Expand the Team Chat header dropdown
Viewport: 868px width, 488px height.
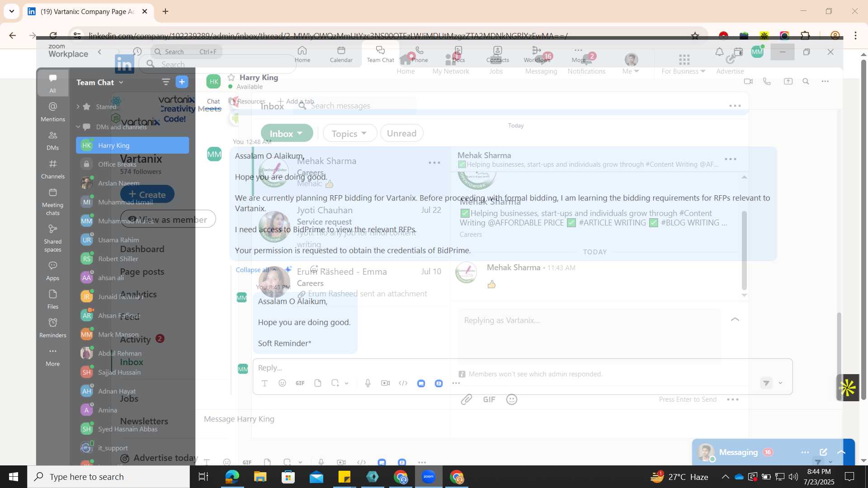pos(121,82)
